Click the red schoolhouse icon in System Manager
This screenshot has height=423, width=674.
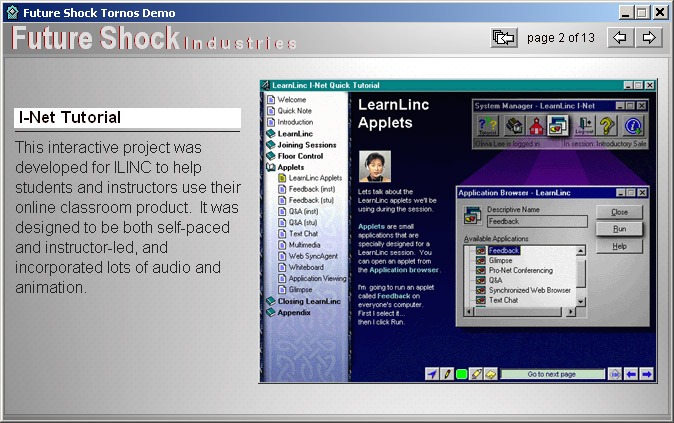click(536, 126)
